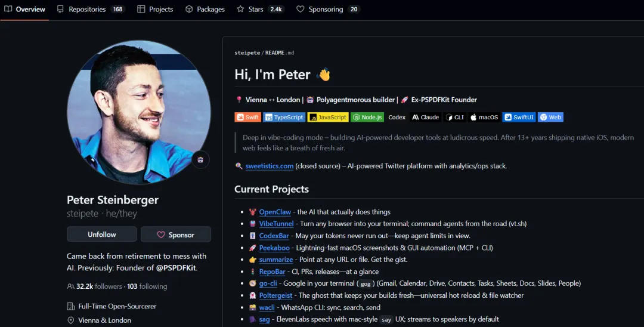Open the Overview tab
The image size is (644, 327).
pos(24,9)
